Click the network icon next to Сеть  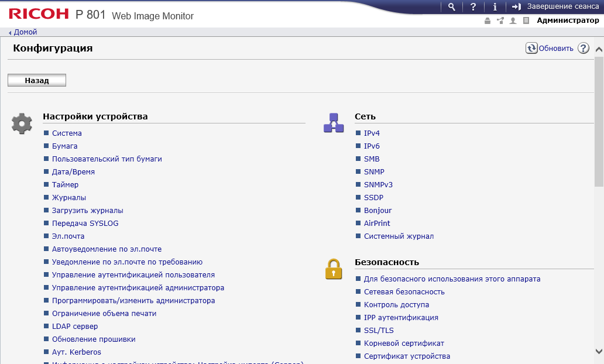click(x=334, y=123)
